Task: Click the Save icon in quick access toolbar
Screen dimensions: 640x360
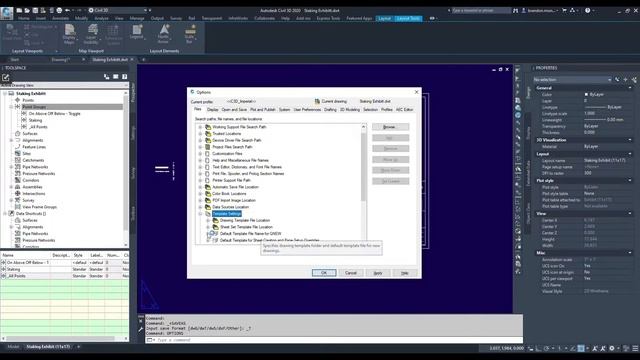Action: pos(35,10)
